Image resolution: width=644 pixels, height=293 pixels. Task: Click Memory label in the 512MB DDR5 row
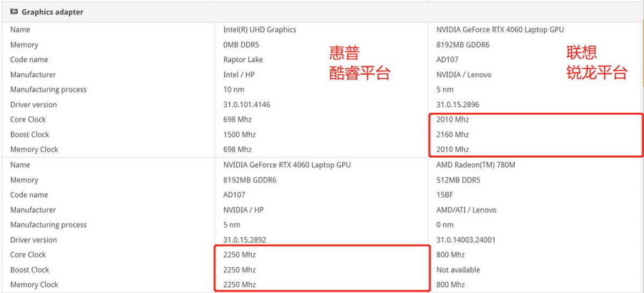24,180
